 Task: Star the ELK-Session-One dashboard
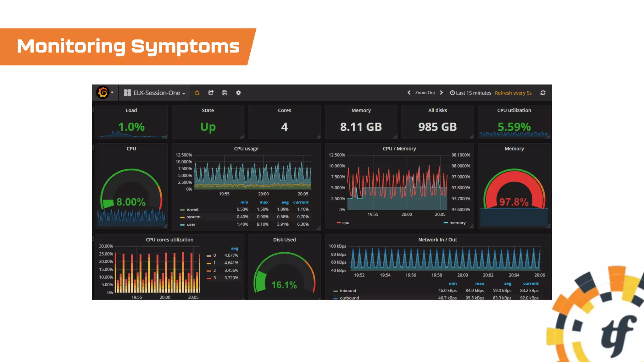(197, 93)
